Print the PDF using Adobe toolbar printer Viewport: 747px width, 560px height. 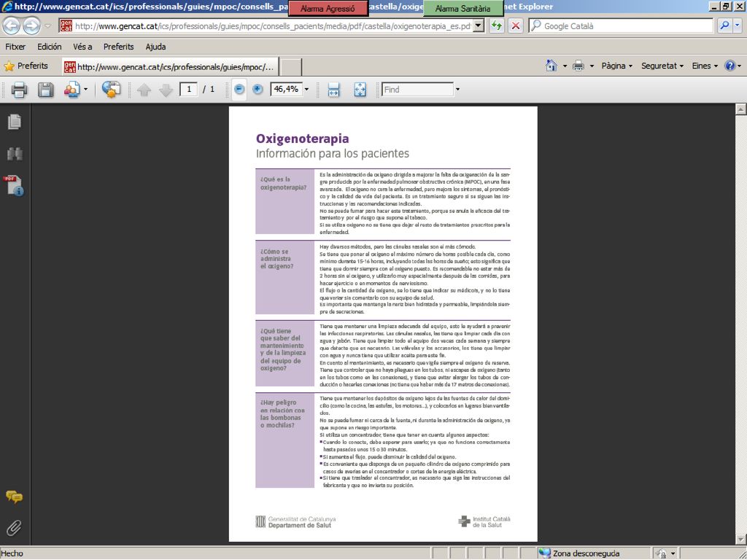coord(19,90)
